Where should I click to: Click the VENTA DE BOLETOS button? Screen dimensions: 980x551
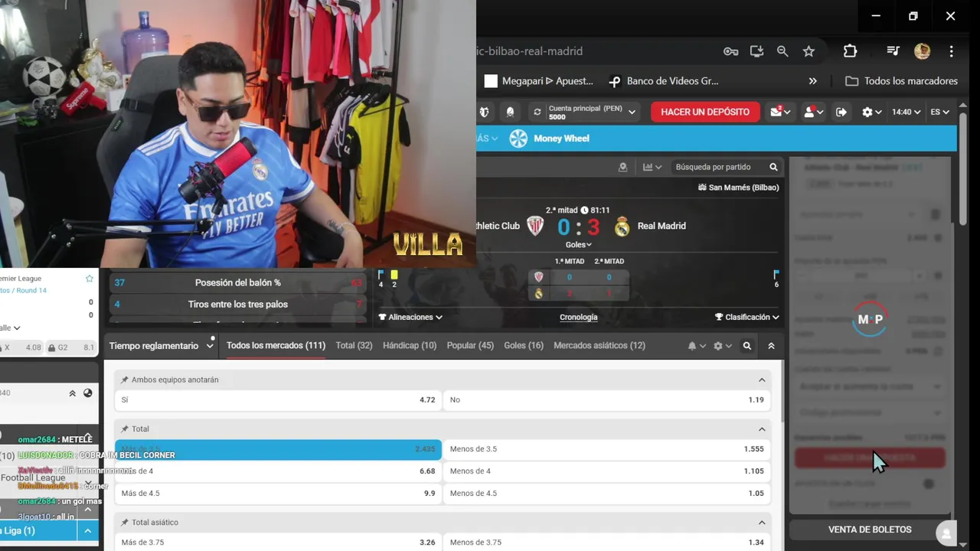click(870, 530)
